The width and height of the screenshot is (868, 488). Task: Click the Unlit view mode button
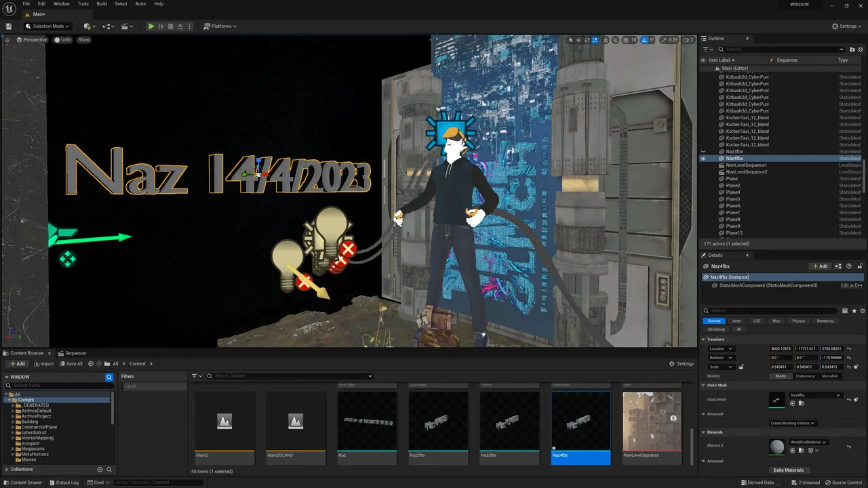pyautogui.click(x=63, y=40)
